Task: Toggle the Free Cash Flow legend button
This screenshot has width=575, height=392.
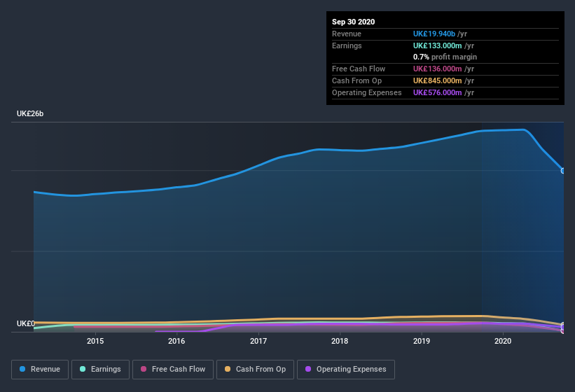Action: pyautogui.click(x=173, y=370)
